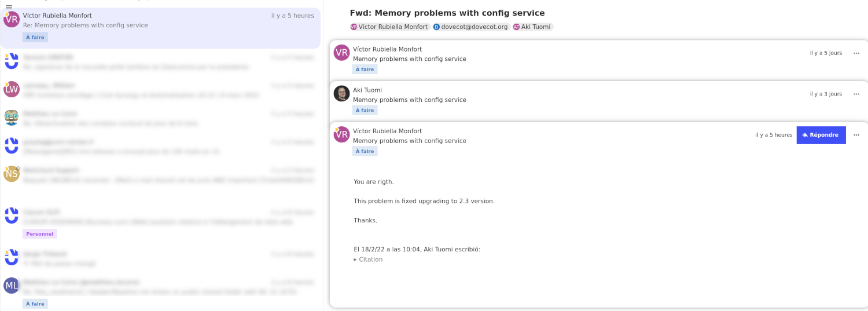Click the Aki Tuomi recipient chip
868x311 pixels.
coord(533,27)
